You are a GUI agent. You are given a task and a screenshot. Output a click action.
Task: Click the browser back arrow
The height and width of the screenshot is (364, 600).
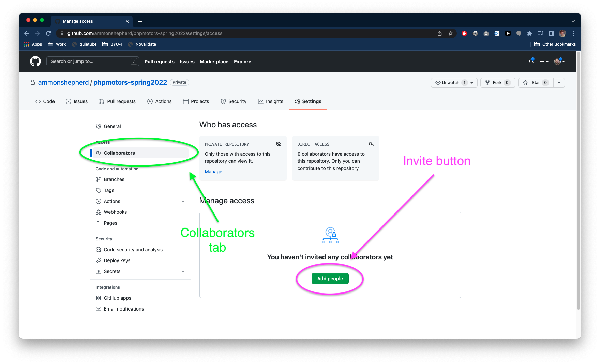[27, 33]
